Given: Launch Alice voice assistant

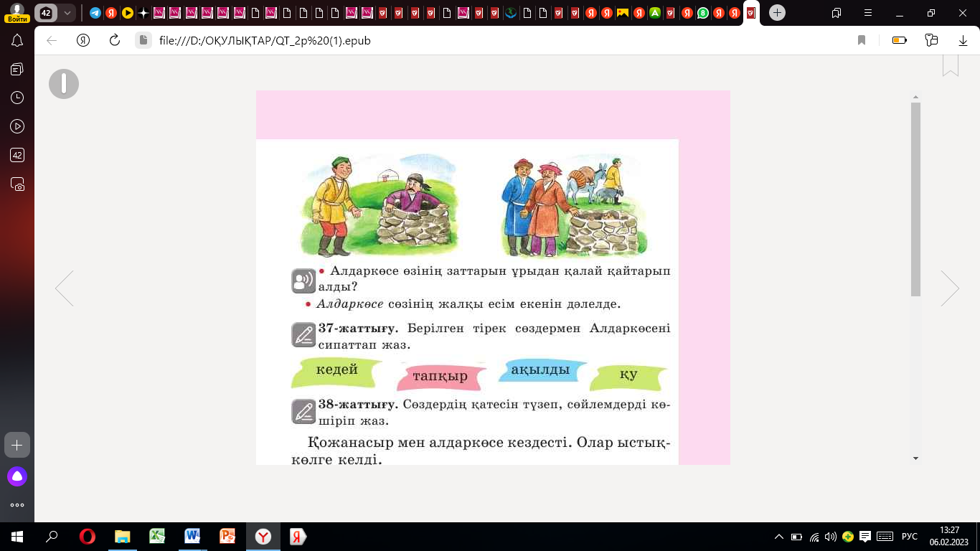Looking at the screenshot, I should 17,476.
